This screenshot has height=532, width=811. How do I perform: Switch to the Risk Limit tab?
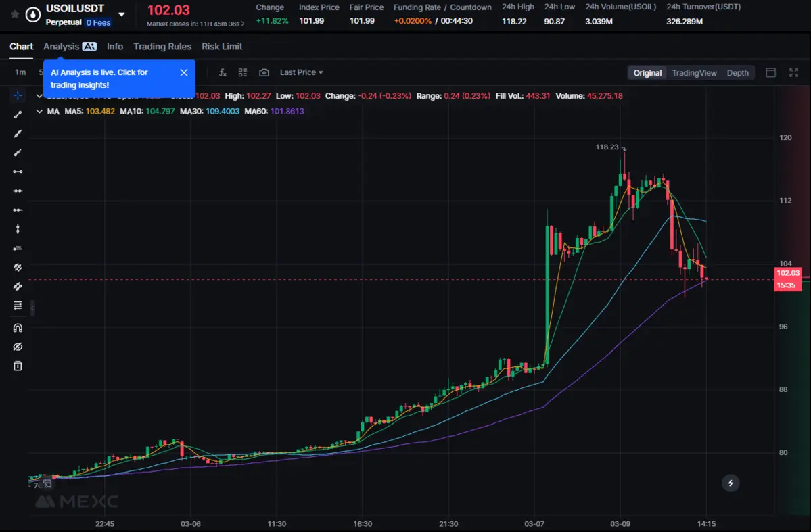(222, 47)
